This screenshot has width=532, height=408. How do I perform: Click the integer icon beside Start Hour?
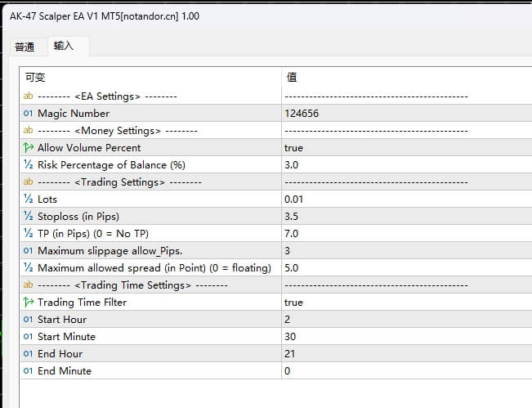[28, 319]
